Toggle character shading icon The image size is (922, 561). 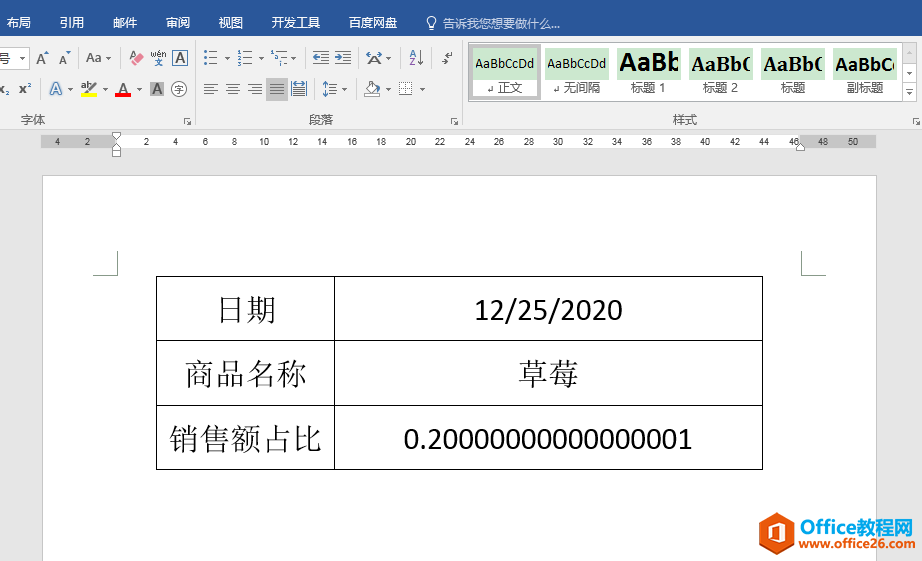pos(156,89)
